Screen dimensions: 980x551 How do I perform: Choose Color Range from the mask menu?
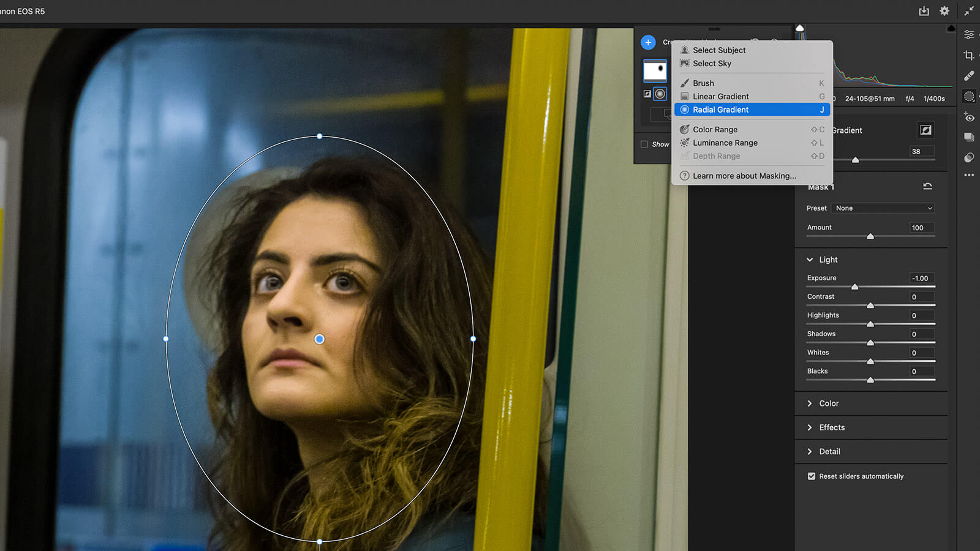pos(752,130)
